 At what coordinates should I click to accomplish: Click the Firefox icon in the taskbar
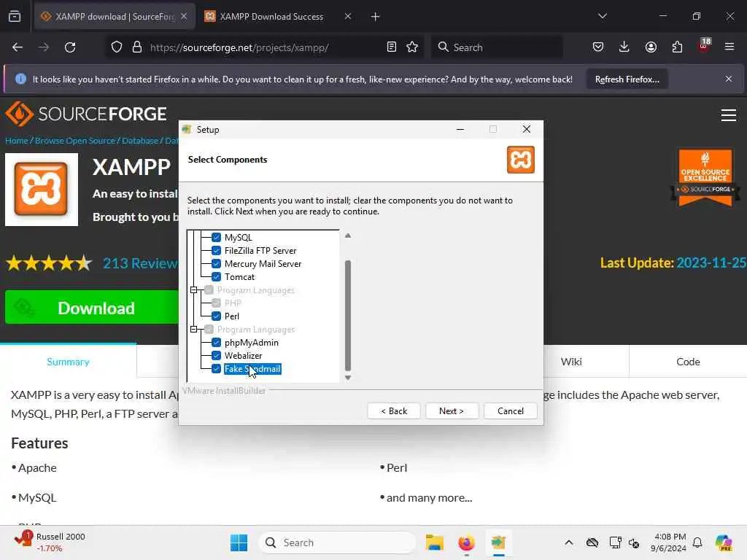point(466,542)
